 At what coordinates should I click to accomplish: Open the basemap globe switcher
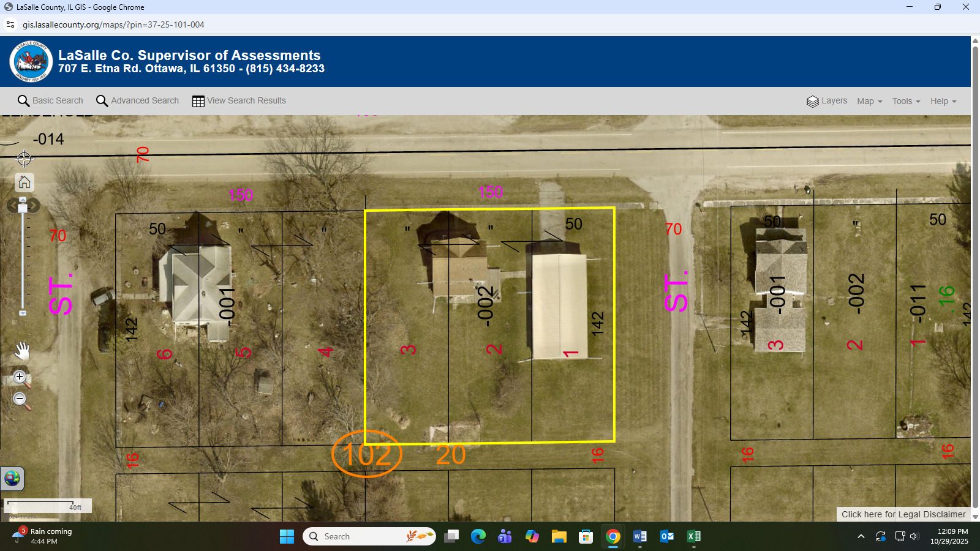click(12, 479)
